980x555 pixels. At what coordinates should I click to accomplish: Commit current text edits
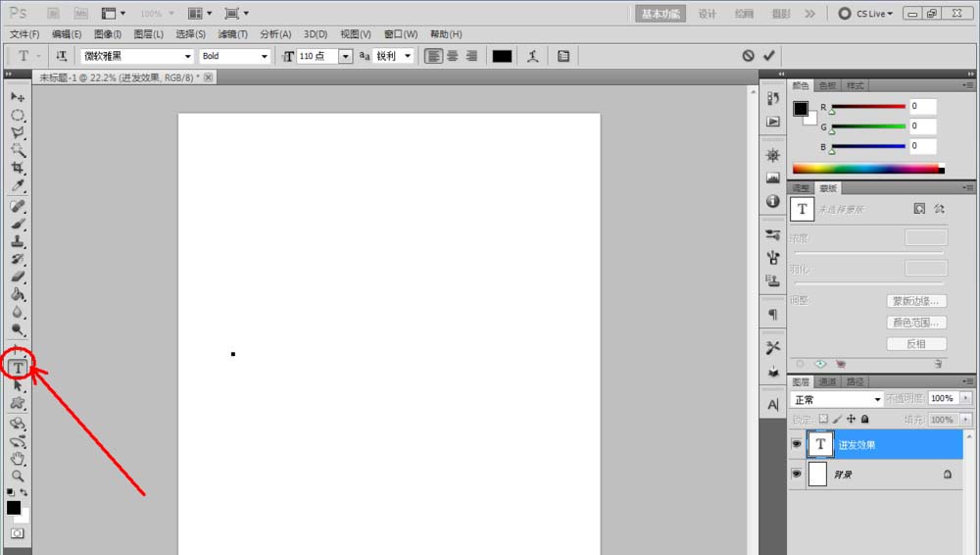point(769,56)
